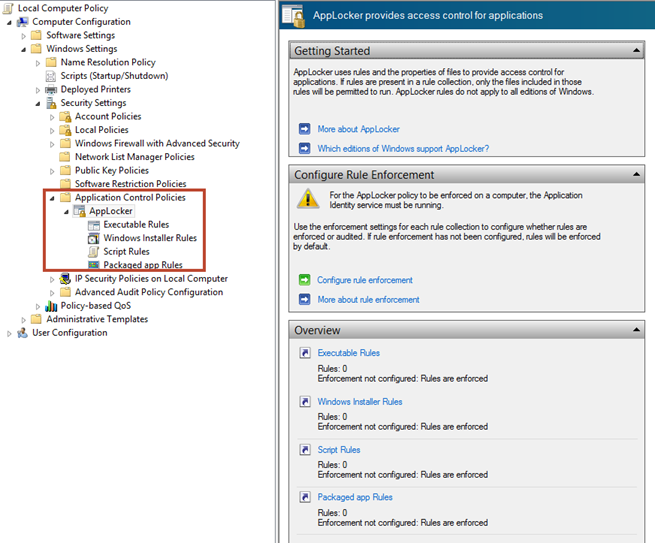Open the Packaged app Rules overview link

[354, 497]
